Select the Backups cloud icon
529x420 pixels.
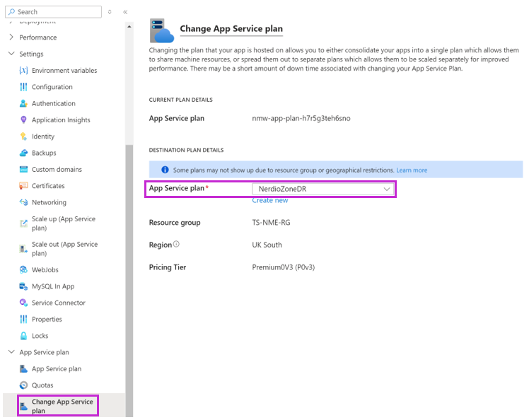[23, 153]
